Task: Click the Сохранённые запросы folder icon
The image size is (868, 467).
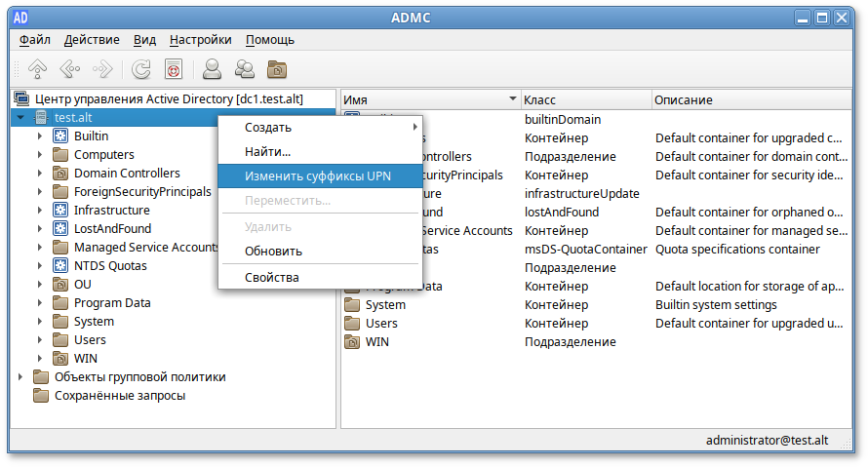Action: click(x=41, y=396)
